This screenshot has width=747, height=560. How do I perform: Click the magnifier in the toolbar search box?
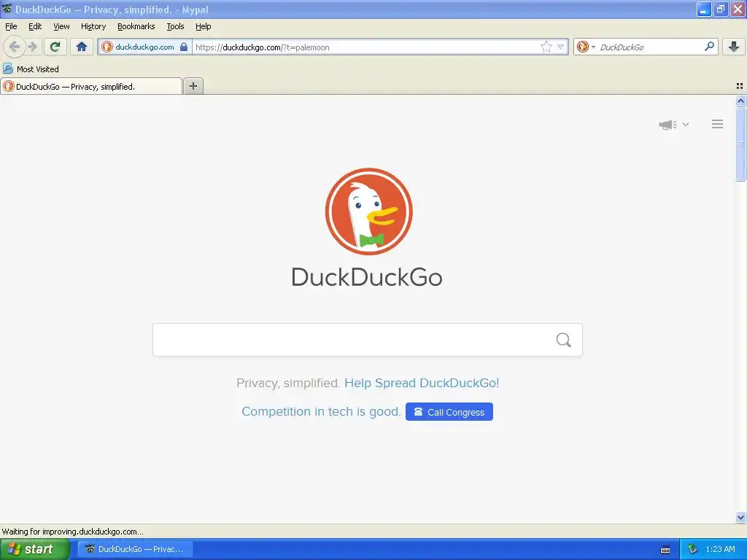(709, 47)
